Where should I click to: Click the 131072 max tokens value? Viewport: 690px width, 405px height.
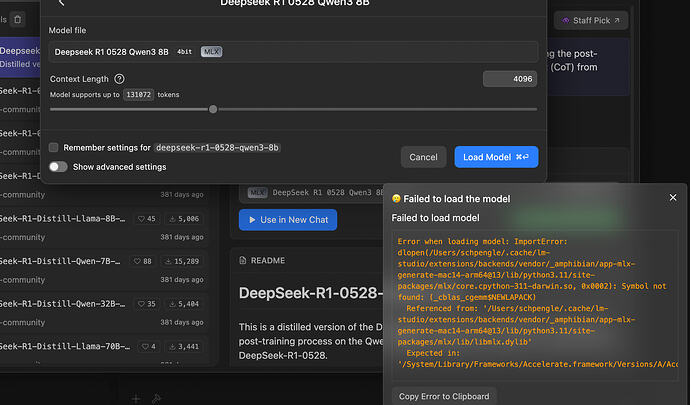coord(139,95)
